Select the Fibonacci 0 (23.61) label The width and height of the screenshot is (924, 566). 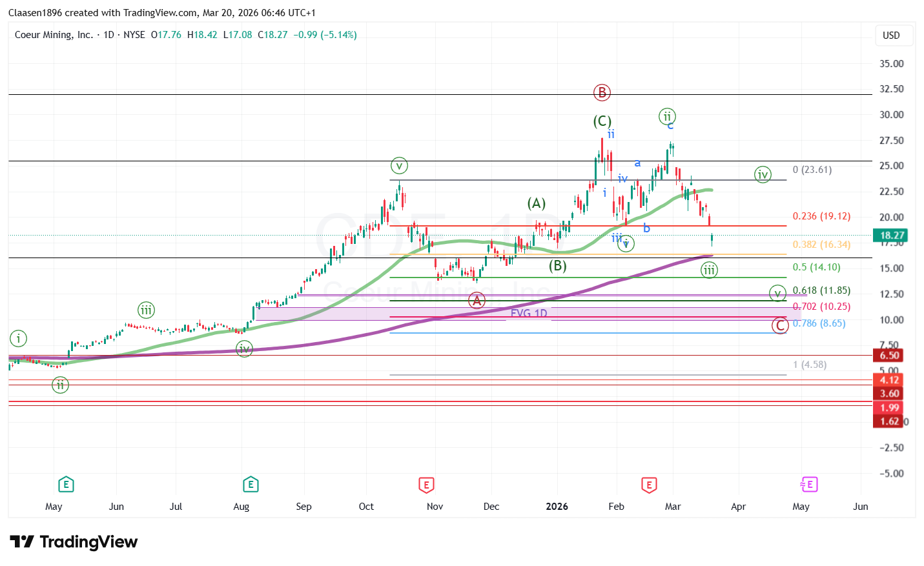812,170
